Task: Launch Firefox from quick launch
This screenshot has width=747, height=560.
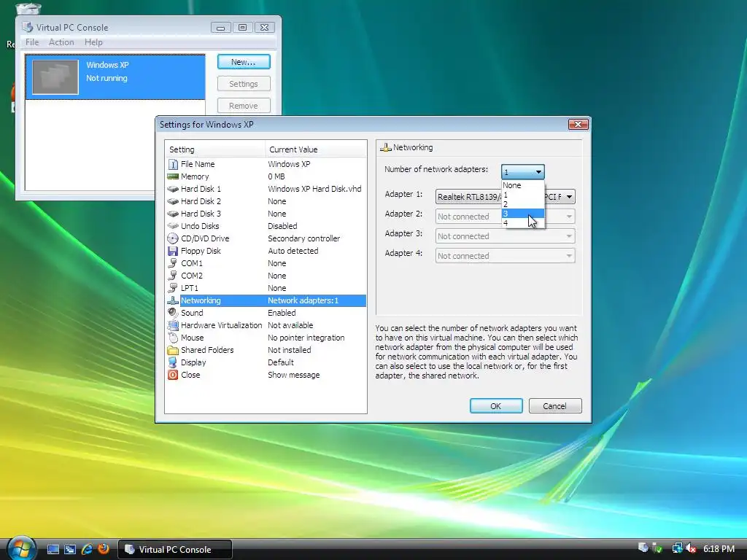Action: (x=104, y=549)
